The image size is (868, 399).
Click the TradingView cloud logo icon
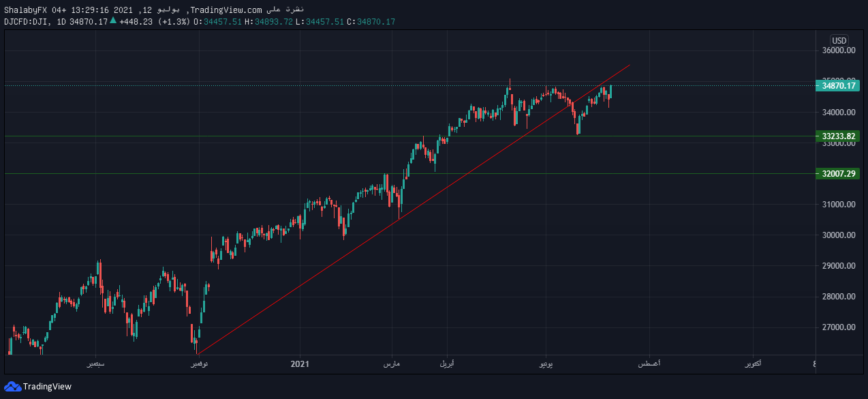tap(13, 387)
